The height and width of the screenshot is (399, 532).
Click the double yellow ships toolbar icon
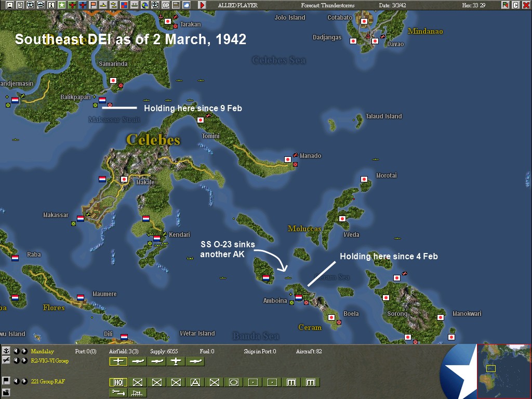(x=114, y=5)
